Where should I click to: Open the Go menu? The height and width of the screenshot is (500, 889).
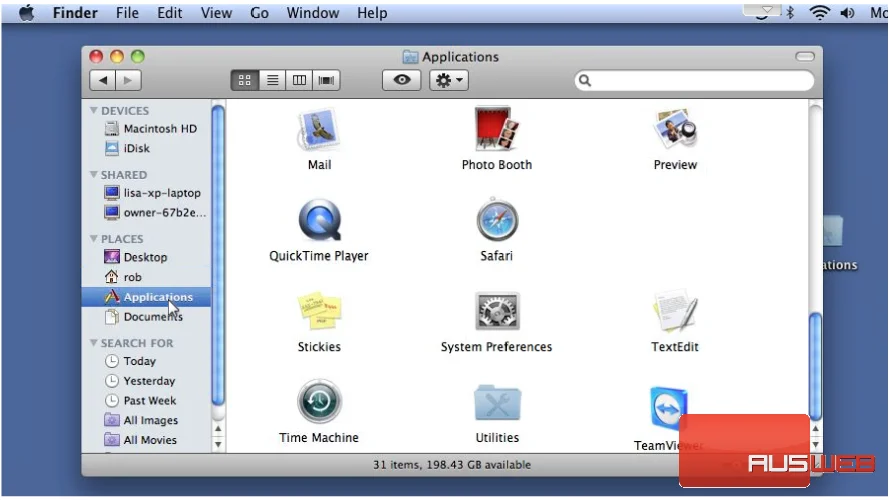pyautogui.click(x=259, y=12)
